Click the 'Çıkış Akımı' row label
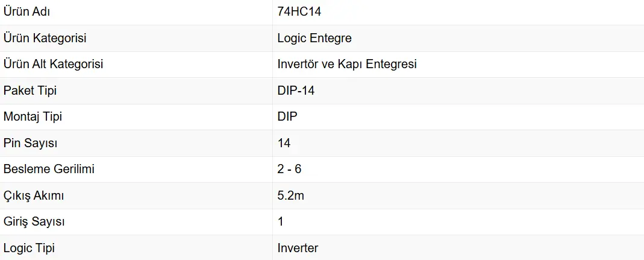Image resolution: width=644 pixels, height=260 pixels. (x=34, y=195)
